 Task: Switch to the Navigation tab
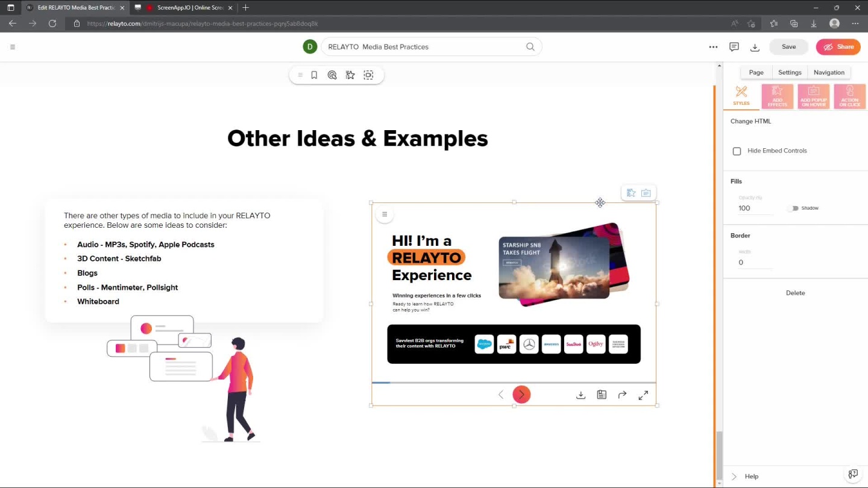pyautogui.click(x=829, y=72)
